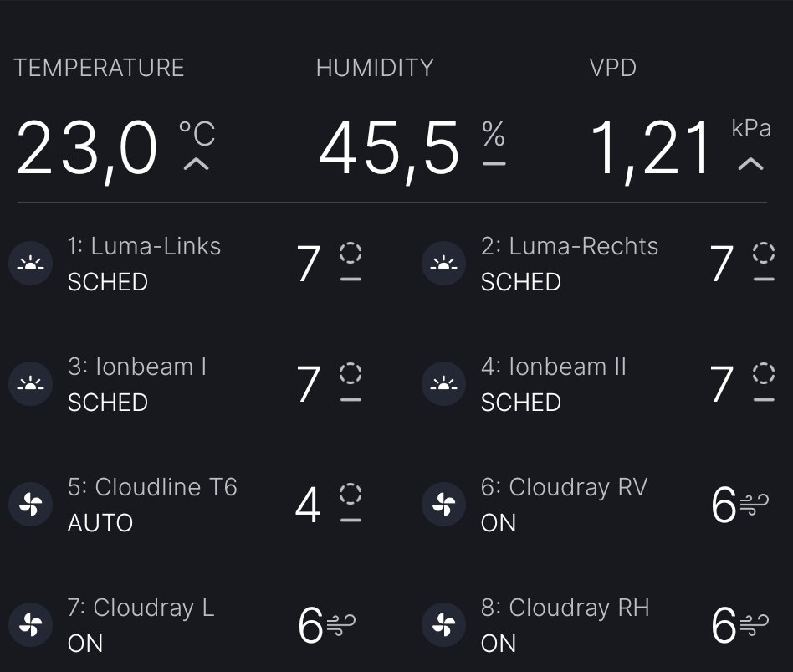Click the Cloudline T6 fan icon
The height and width of the screenshot is (672, 793).
click(30, 505)
